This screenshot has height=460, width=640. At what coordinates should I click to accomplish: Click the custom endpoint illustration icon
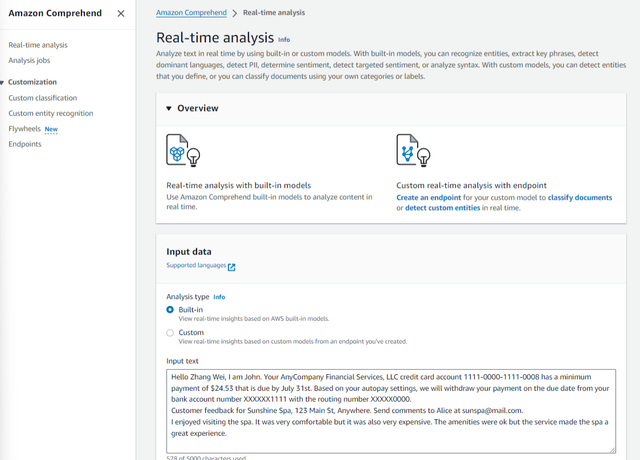point(412,151)
